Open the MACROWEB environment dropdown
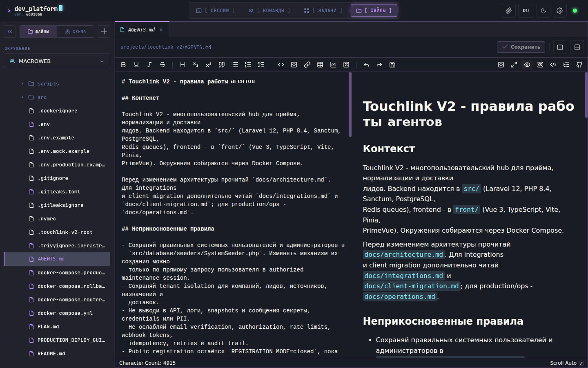Screen dimensions: 588x368 57,61
